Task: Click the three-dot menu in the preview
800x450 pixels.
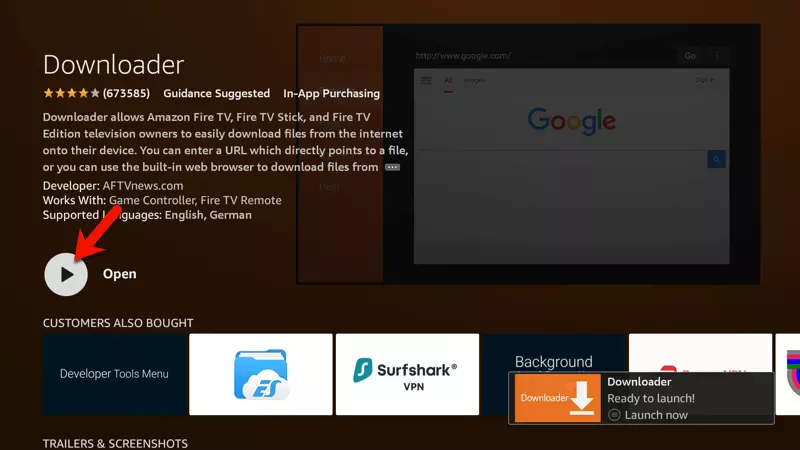Action: 717,56
